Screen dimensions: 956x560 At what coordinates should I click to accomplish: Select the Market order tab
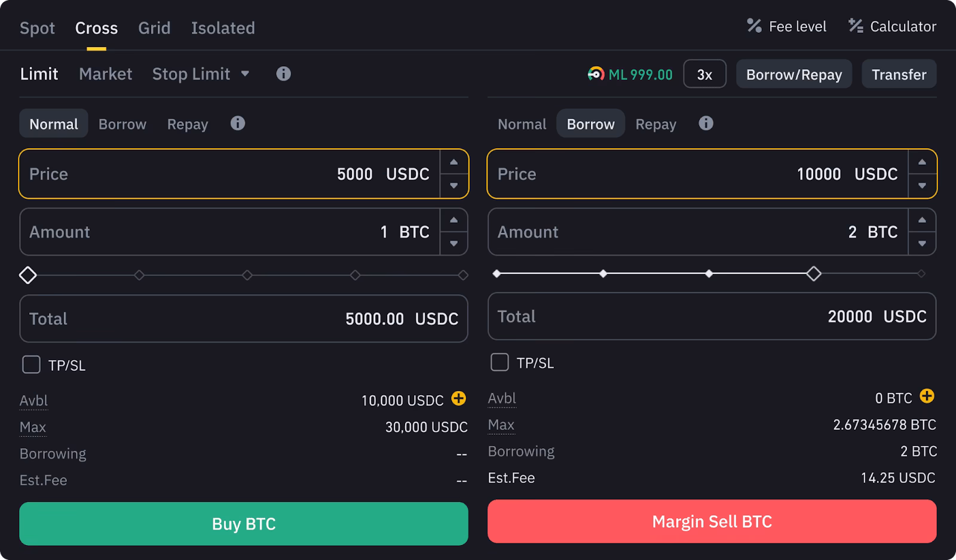coord(105,74)
